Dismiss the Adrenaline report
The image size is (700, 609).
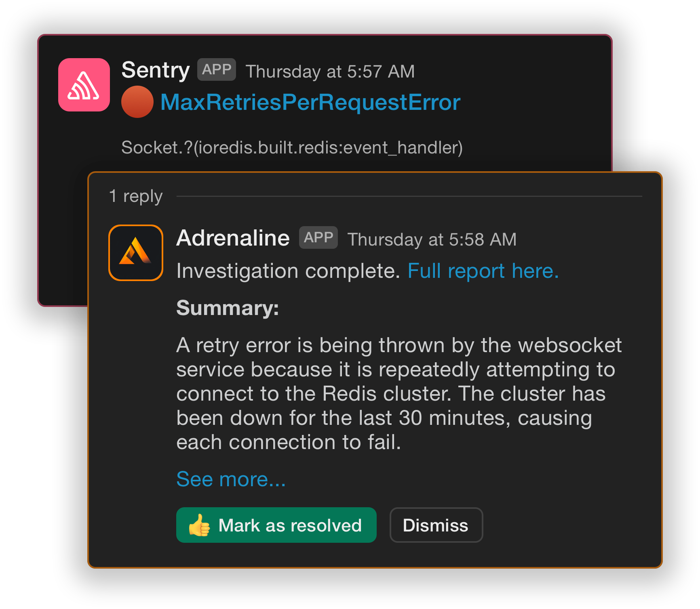[436, 525]
